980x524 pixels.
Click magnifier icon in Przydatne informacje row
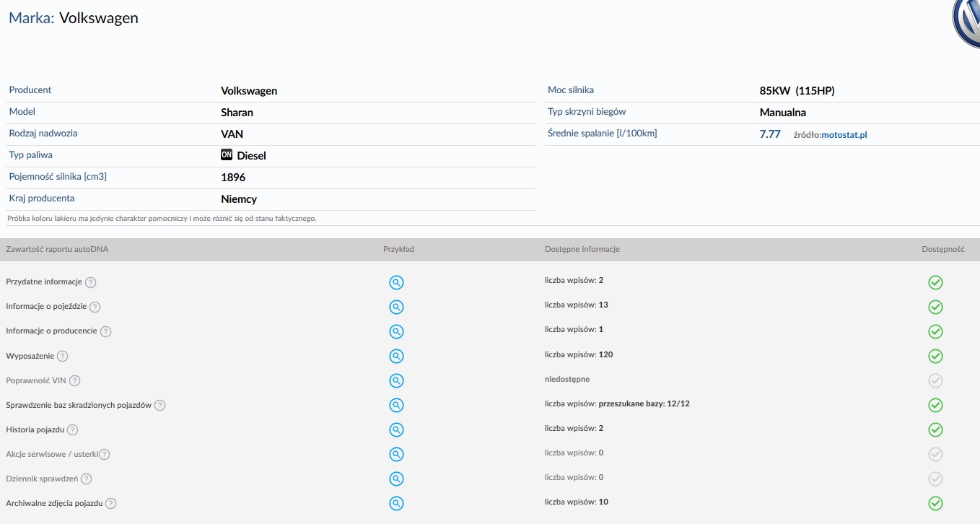396,282
